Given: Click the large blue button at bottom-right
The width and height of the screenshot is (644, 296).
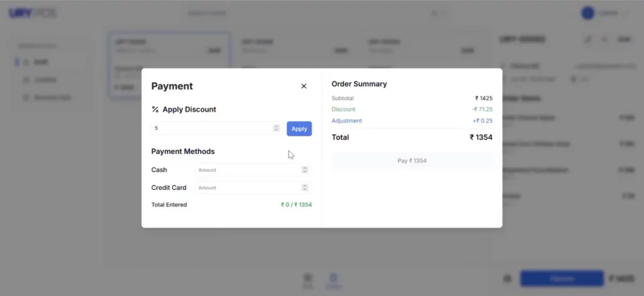Looking at the screenshot, I should click(562, 278).
